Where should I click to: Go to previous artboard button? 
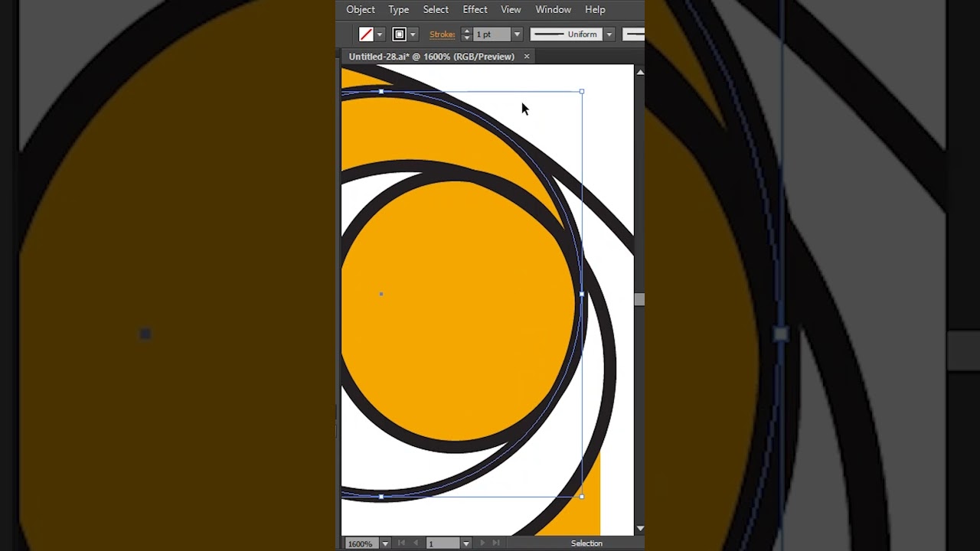pyautogui.click(x=416, y=543)
